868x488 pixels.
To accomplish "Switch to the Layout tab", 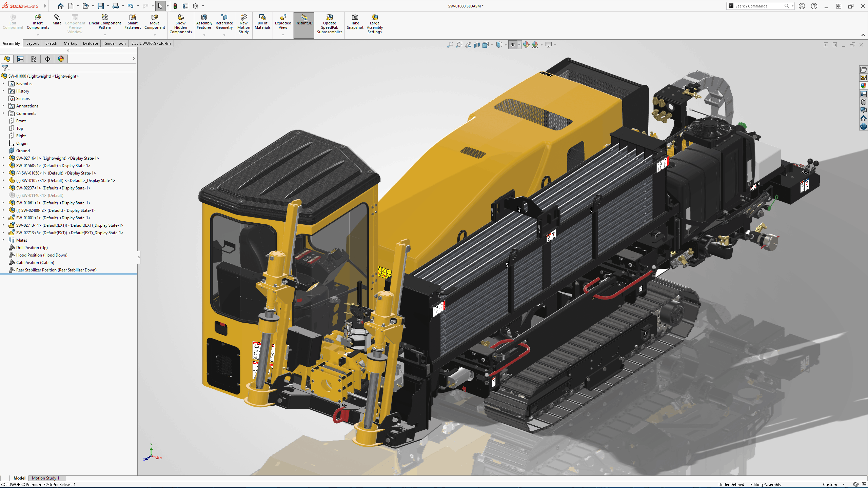I will click(33, 43).
